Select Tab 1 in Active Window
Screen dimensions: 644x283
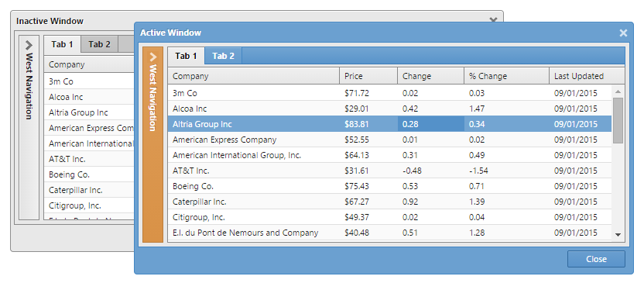tap(186, 56)
